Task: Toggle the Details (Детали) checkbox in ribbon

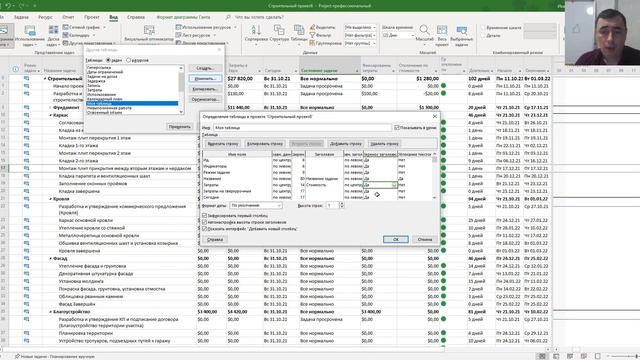Action: 483,36
